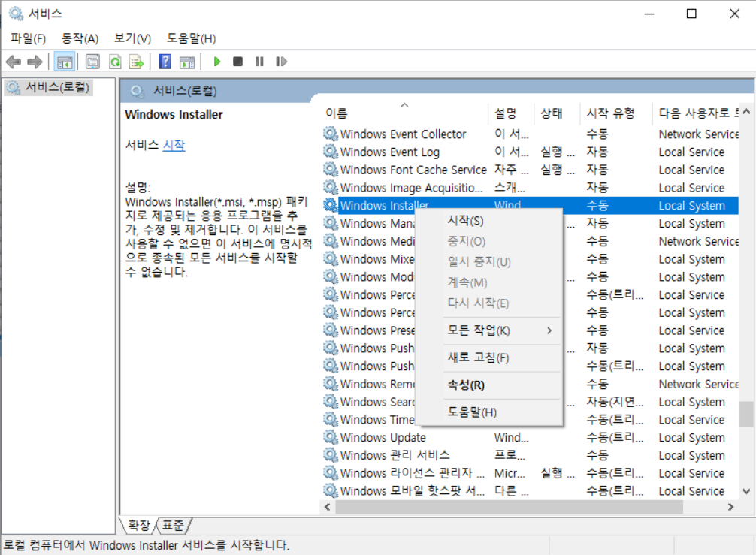The image size is (756, 555).
Task: Click the gear icon of Windows Event Log
Action: pos(330,152)
